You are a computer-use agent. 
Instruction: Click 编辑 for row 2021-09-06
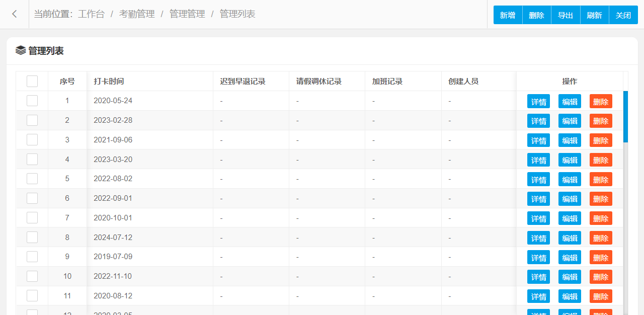pyautogui.click(x=570, y=140)
